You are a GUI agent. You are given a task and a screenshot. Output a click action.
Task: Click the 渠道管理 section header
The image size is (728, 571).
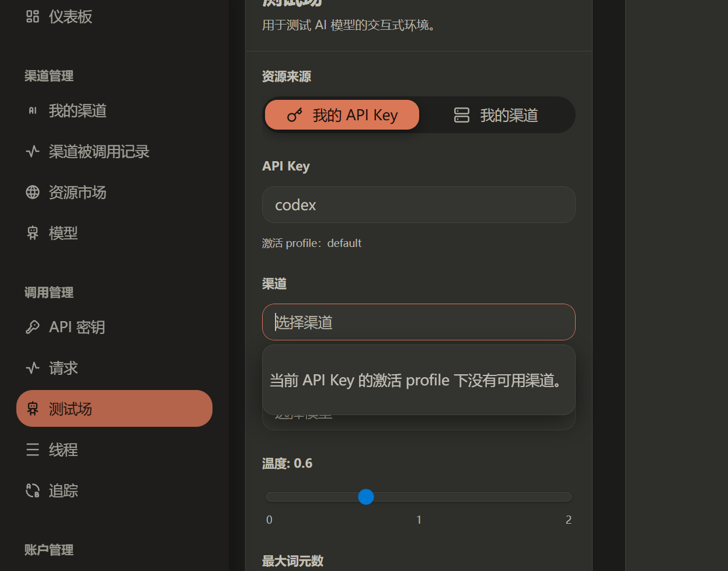[49, 76]
